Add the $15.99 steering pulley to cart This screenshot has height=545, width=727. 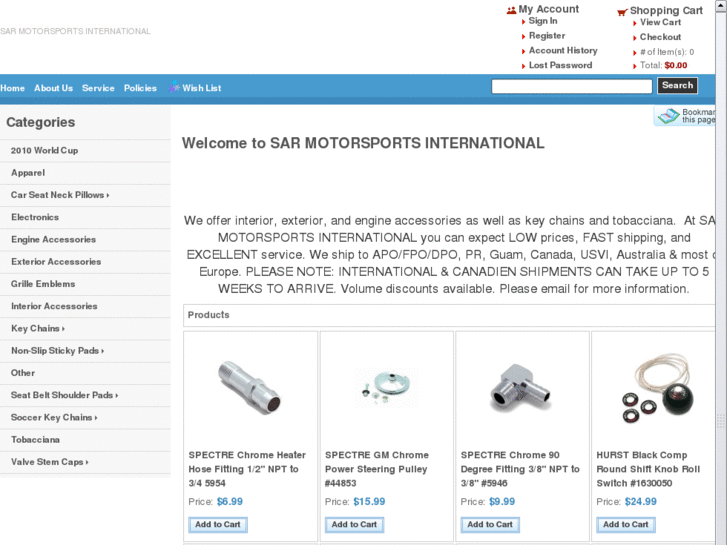(354, 525)
